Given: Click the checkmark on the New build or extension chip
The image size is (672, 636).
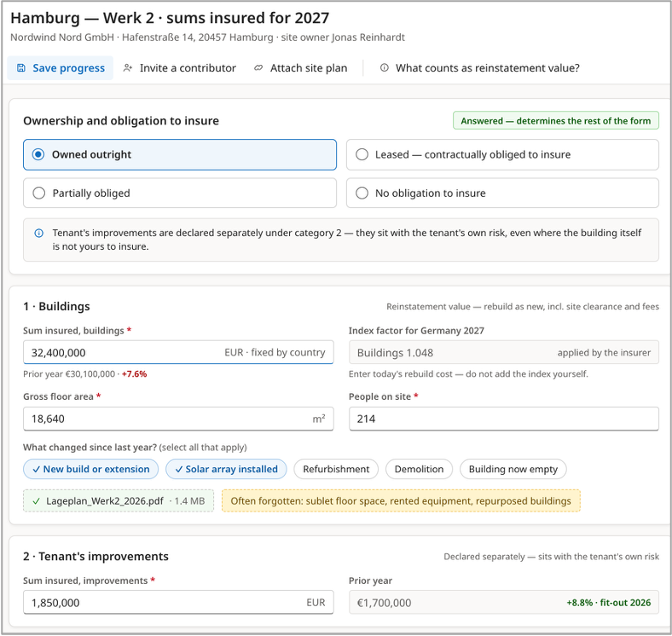Looking at the screenshot, I should (37, 469).
